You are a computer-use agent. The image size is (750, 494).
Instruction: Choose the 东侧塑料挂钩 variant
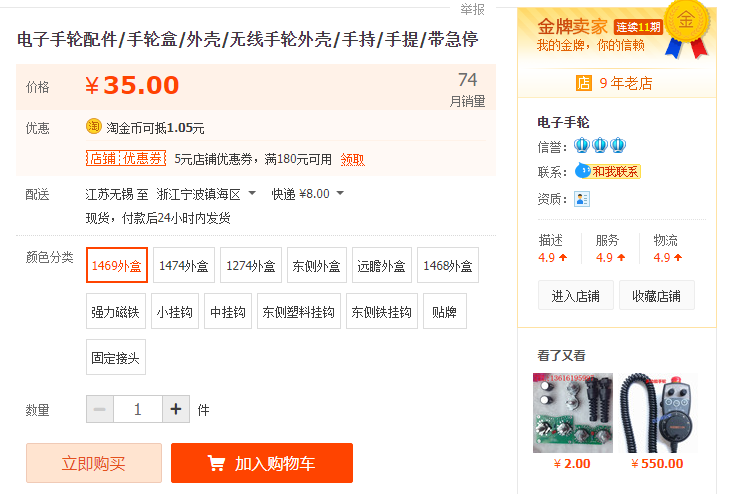click(298, 311)
